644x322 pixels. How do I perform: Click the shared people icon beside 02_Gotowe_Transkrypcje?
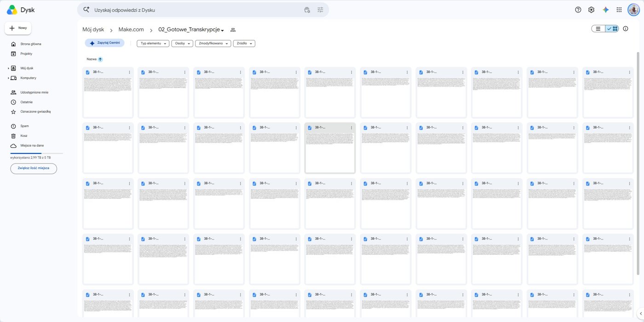[233, 30]
